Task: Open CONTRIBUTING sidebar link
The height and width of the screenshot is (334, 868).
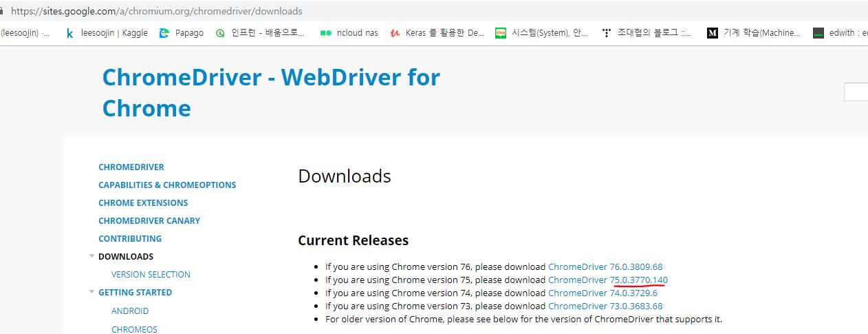Action: (130, 239)
